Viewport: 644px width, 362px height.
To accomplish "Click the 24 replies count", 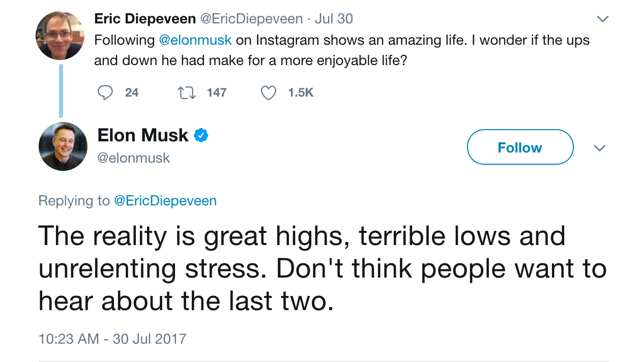I will (132, 93).
